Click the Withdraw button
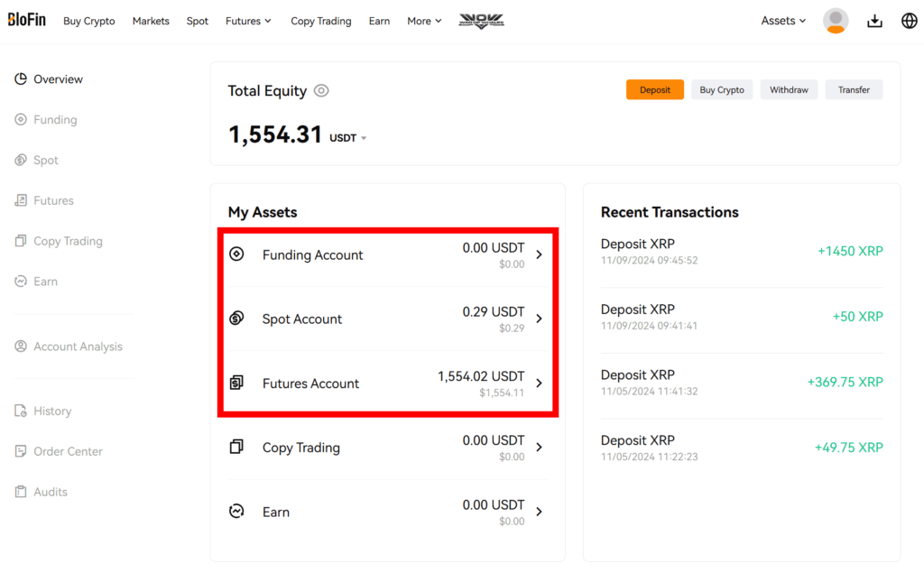Viewport: 924px width, 573px height. (789, 89)
